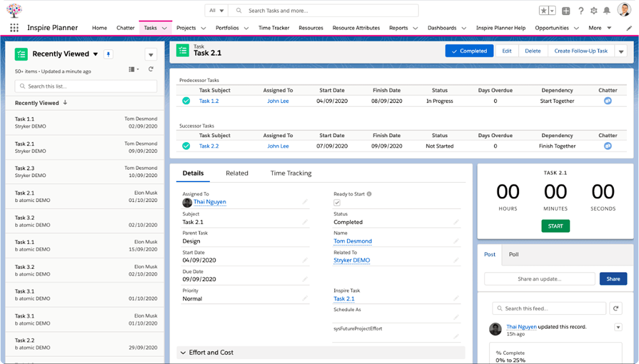Open the setup gear icon
Viewport: 639px width, 364px height.
(x=594, y=11)
